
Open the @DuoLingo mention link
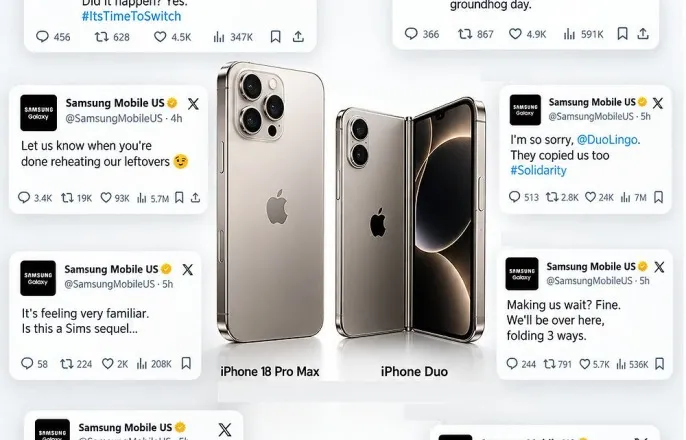click(x=607, y=140)
